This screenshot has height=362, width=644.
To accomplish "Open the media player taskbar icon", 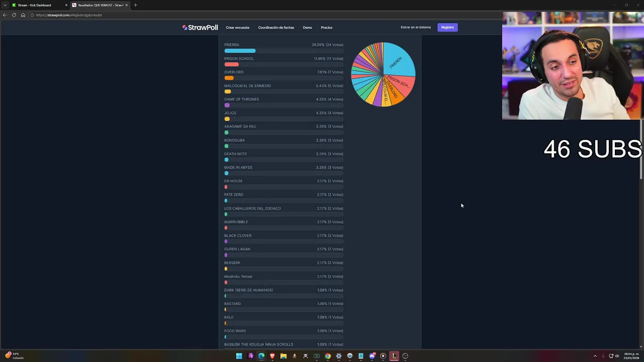I will point(383,356).
